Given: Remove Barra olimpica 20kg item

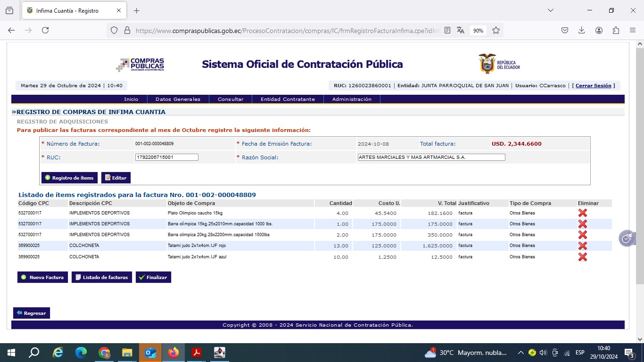Looking at the screenshot, I should [582, 235].
